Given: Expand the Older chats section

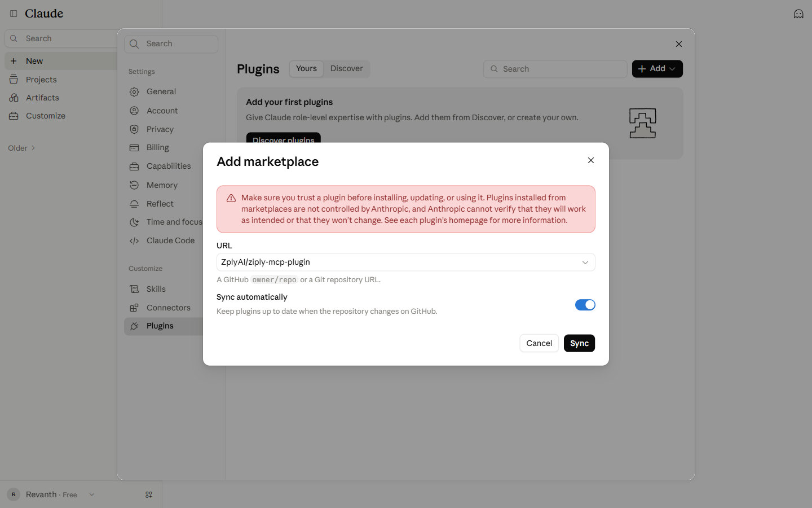Looking at the screenshot, I should point(21,148).
